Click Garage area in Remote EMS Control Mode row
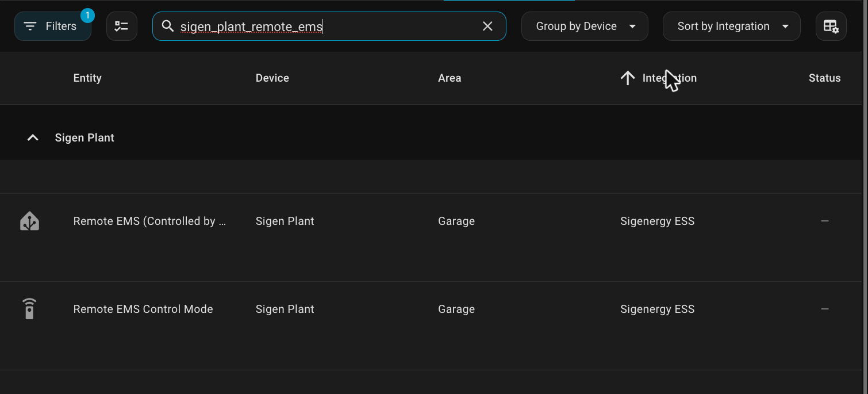The width and height of the screenshot is (868, 394). pos(456,309)
